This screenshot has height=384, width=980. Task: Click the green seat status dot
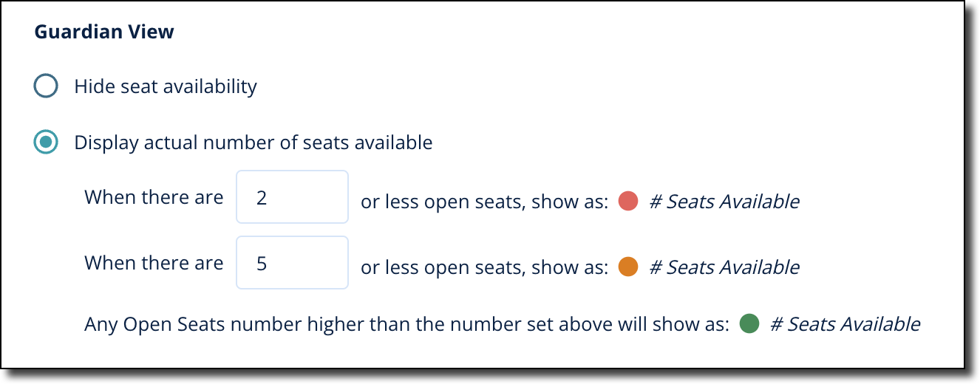[749, 324]
